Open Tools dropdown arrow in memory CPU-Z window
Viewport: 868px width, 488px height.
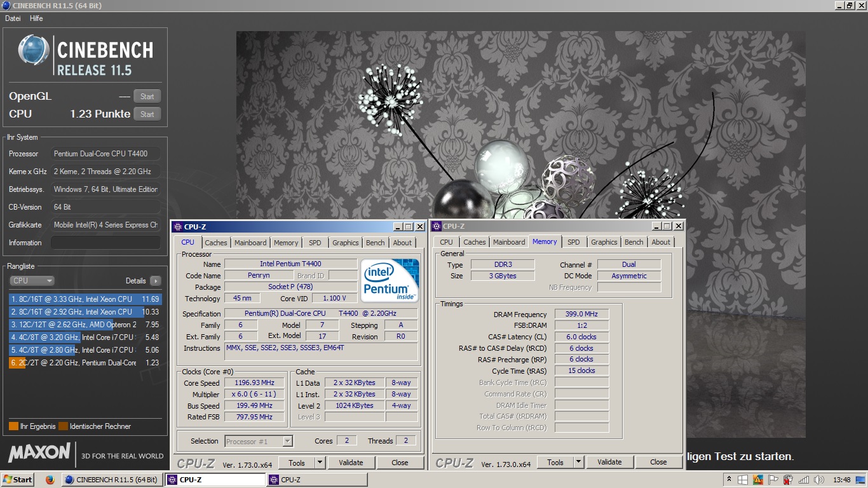click(578, 462)
